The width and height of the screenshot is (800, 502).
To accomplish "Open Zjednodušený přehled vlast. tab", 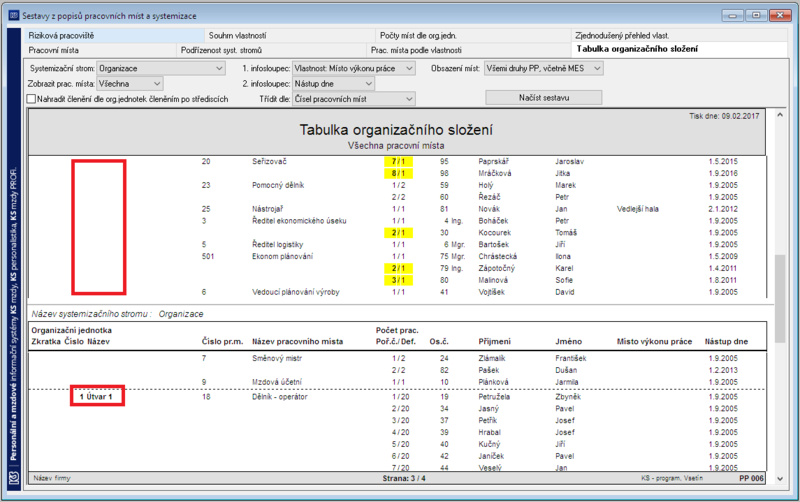I will (x=680, y=36).
